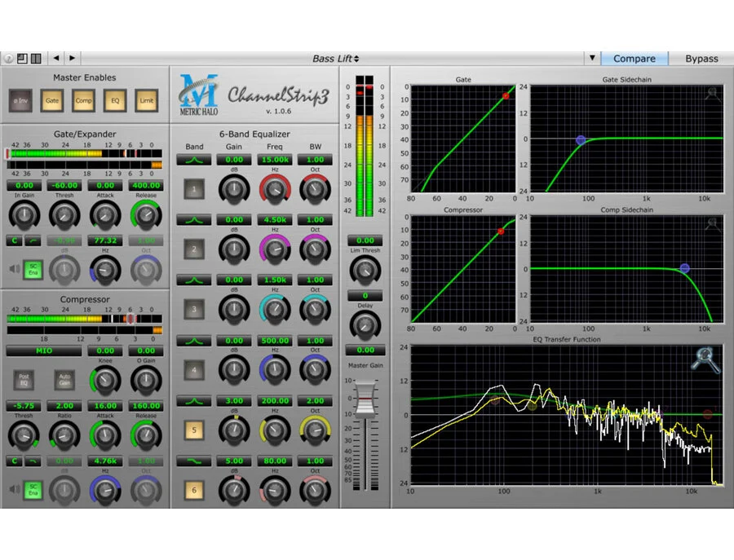Click the Compare button
The width and height of the screenshot is (734, 560).
[x=634, y=59]
